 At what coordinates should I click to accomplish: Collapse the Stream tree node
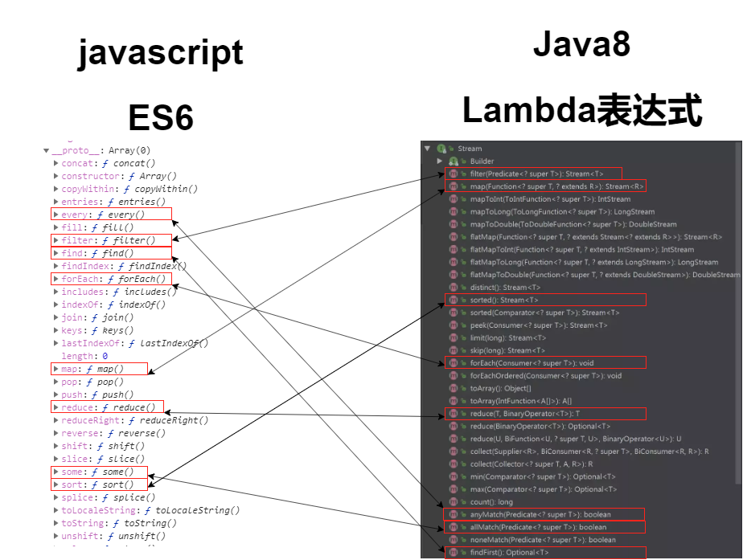click(427, 148)
